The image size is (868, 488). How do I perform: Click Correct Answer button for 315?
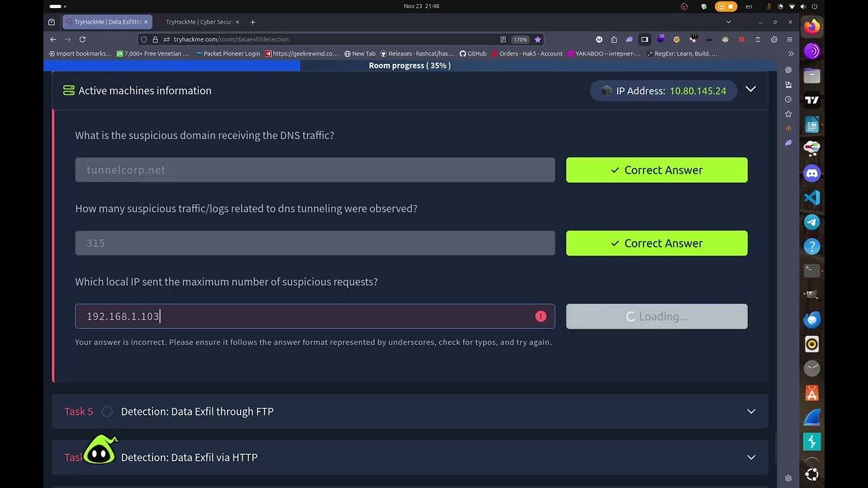pyautogui.click(x=656, y=243)
